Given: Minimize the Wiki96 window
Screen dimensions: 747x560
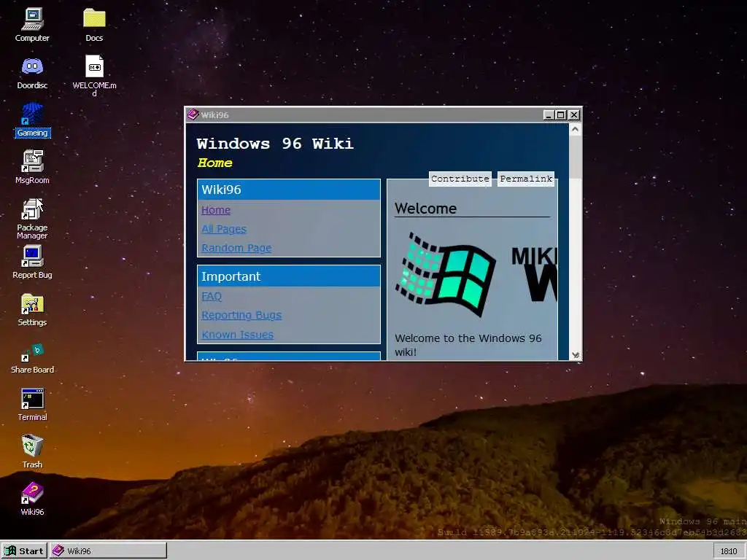Looking at the screenshot, I should coord(549,114).
